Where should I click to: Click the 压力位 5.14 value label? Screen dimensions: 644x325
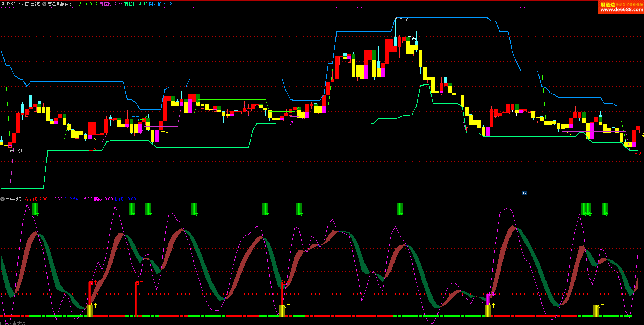tap(86, 4)
